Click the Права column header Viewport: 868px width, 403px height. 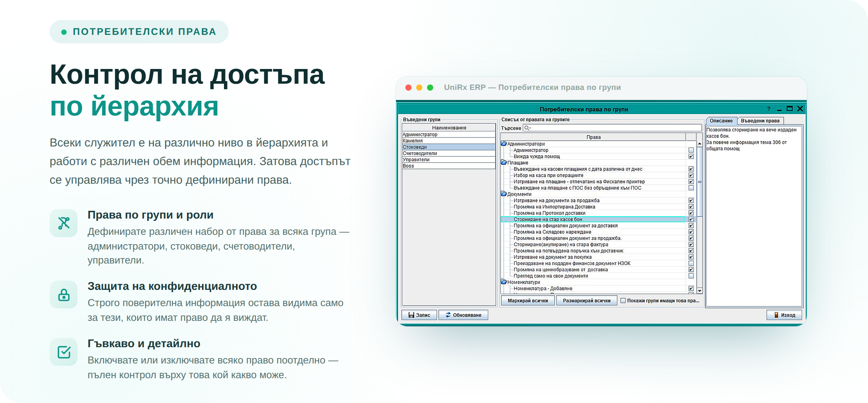[593, 137]
